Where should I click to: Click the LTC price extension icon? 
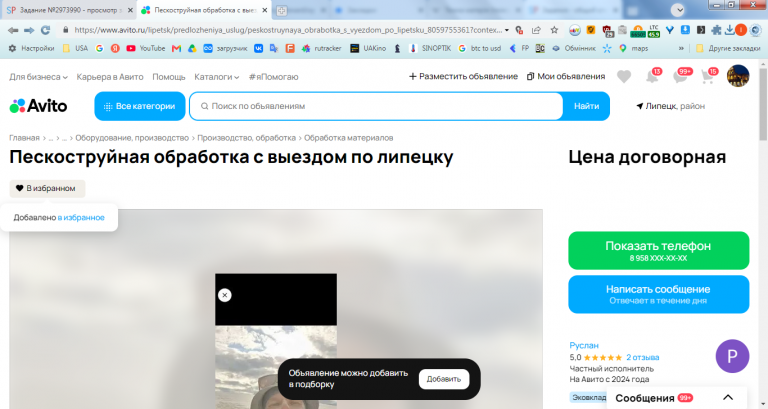(654, 31)
